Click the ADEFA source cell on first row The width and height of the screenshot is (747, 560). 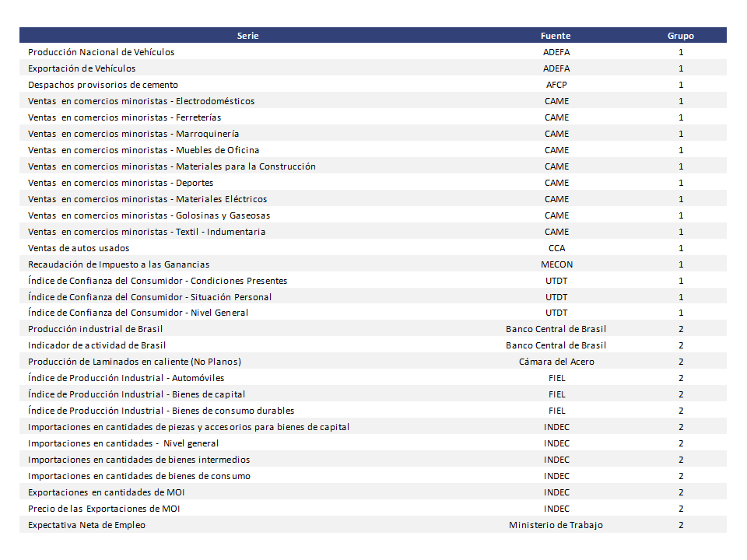pos(556,51)
